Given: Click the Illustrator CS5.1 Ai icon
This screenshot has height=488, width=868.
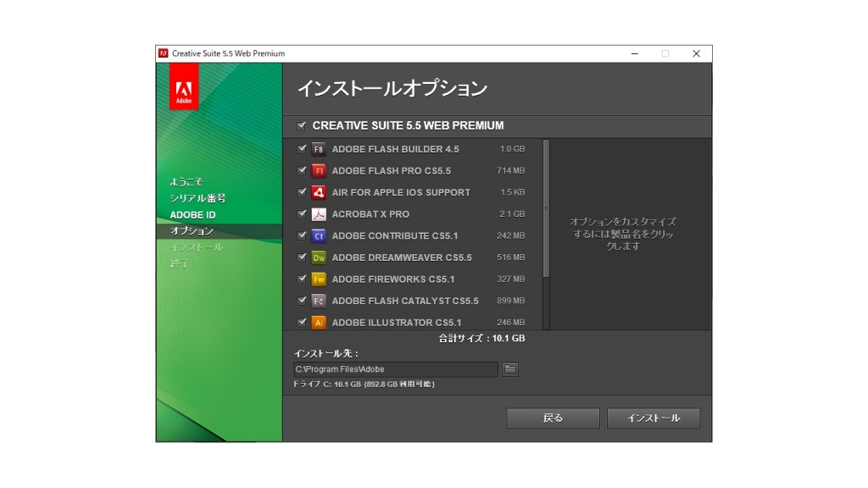Looking at the screenshot, I should [319, 323].
